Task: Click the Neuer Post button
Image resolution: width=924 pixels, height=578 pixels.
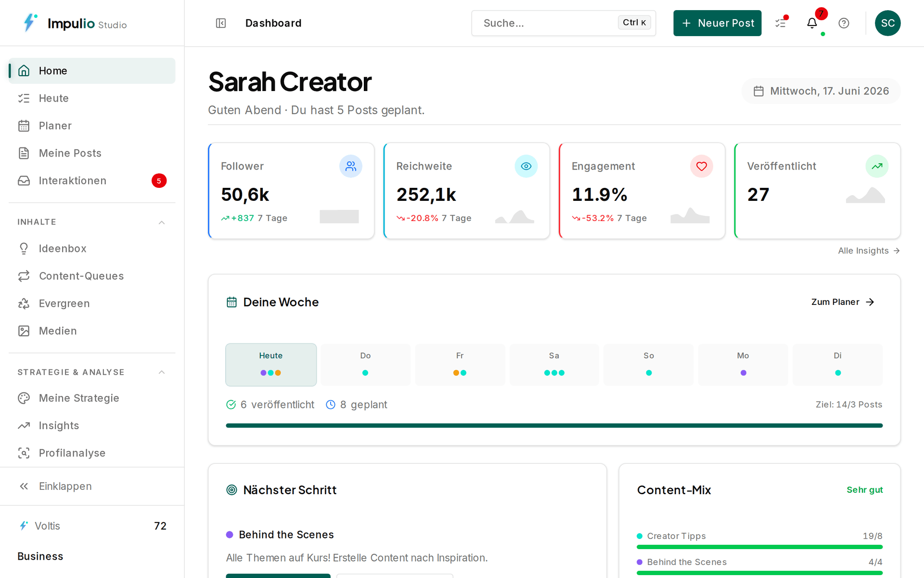Action: [717, 23]
